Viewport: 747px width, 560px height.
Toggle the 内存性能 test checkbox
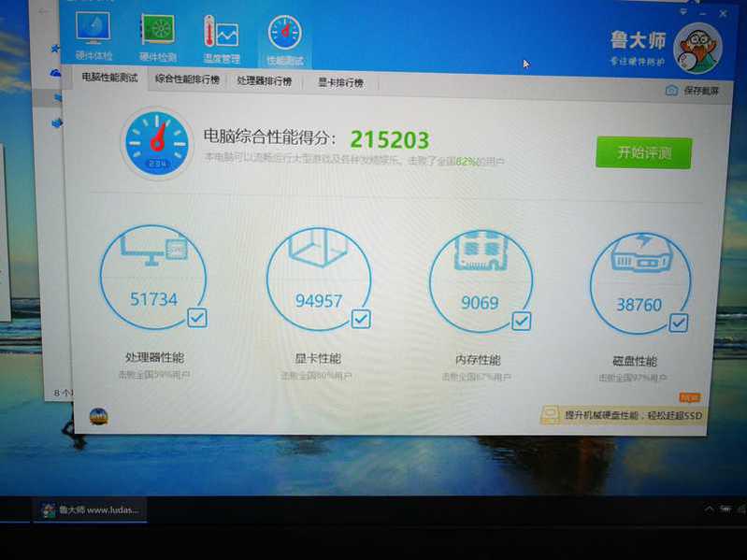pos(521,321)
